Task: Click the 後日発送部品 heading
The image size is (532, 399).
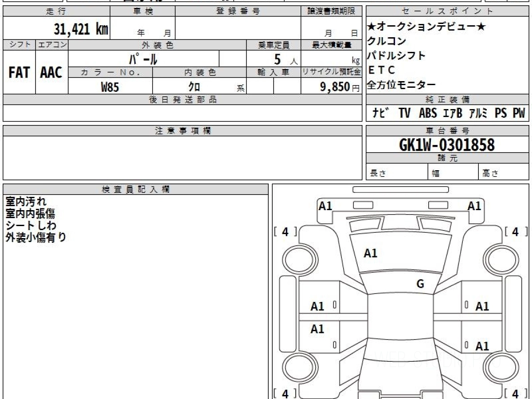Action: [x=183, y=100]
